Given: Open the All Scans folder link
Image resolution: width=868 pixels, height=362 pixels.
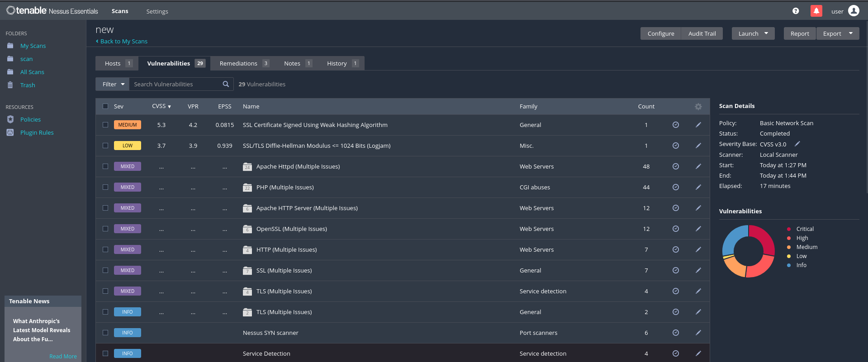Looking at the screenshot, I should point(32,72).
